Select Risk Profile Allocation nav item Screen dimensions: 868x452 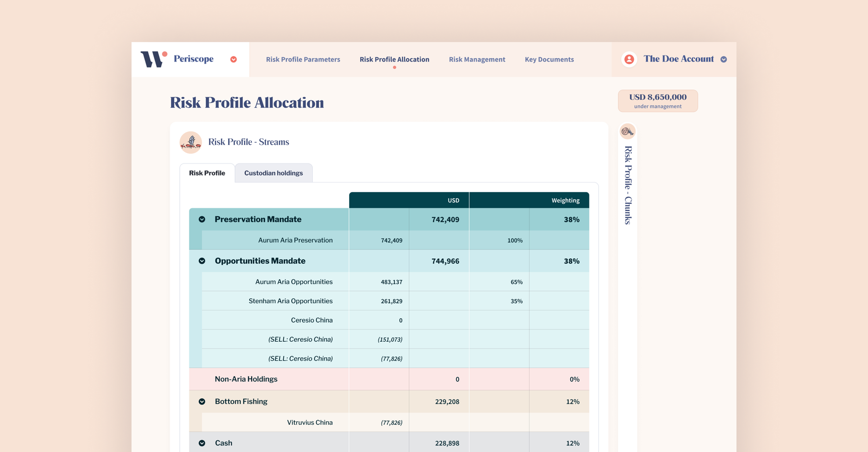394,60
